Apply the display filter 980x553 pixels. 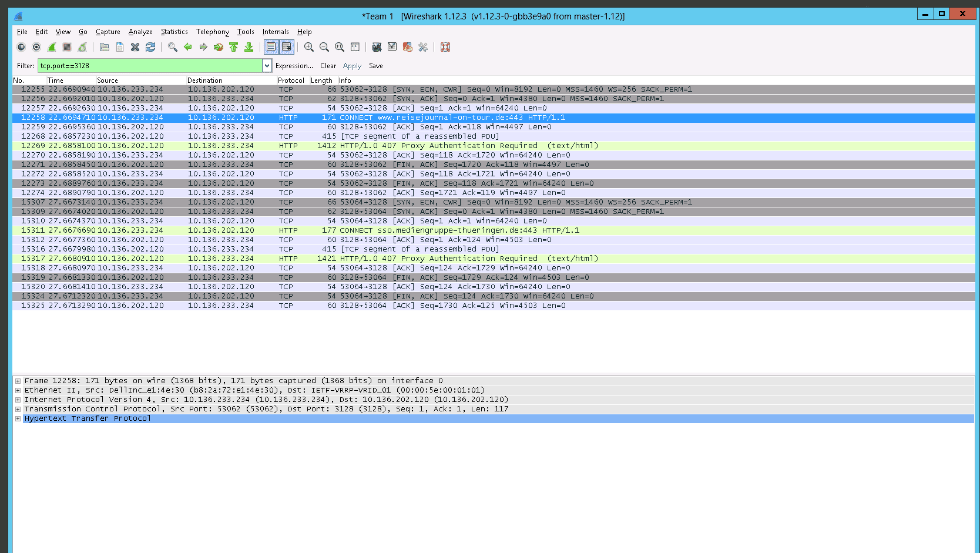click(x=352, y=66)
